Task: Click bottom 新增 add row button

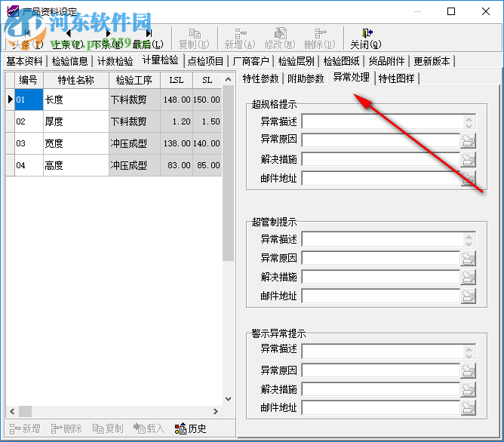Action: tap(25, 429)
